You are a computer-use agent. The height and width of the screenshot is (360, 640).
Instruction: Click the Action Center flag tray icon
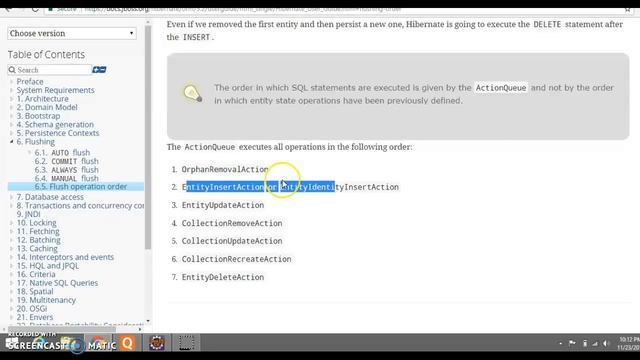click(572, 344)
